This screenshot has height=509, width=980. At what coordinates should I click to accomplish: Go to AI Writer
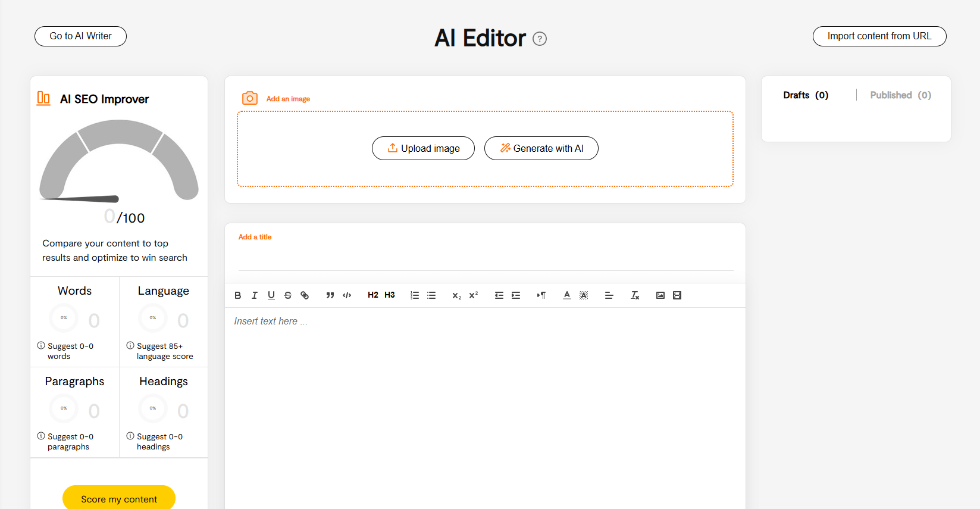(x=80, y=36)
